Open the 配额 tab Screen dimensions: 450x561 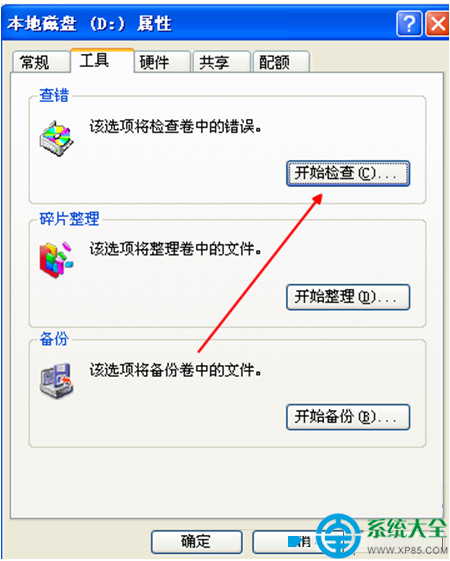(281, 62)
